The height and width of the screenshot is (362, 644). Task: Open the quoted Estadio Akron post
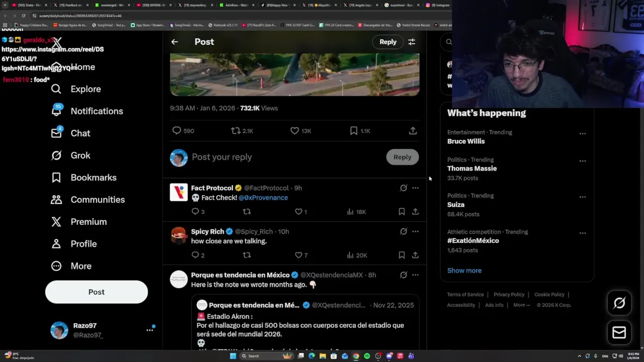(x=305, y=322)
